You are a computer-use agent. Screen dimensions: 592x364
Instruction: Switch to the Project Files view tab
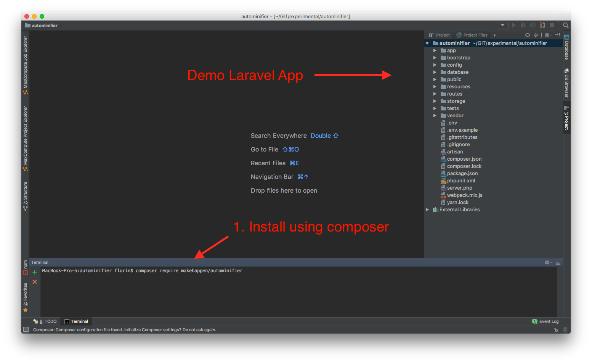point(472,35)
